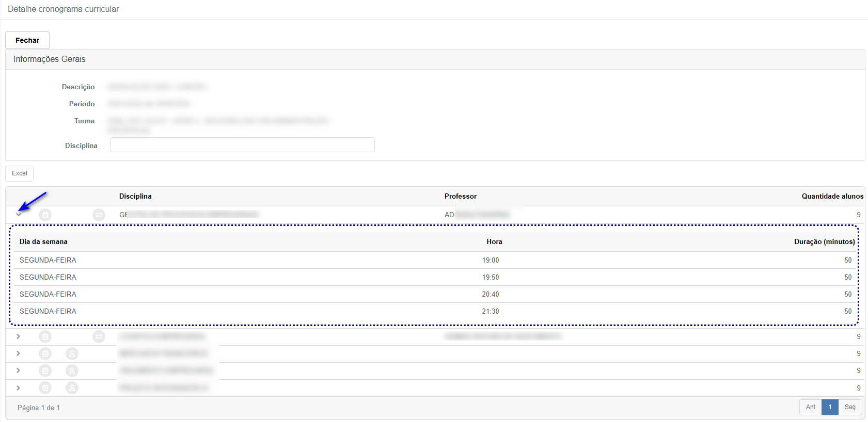
Task: Click the Fechar button
Action: point(27,40)
